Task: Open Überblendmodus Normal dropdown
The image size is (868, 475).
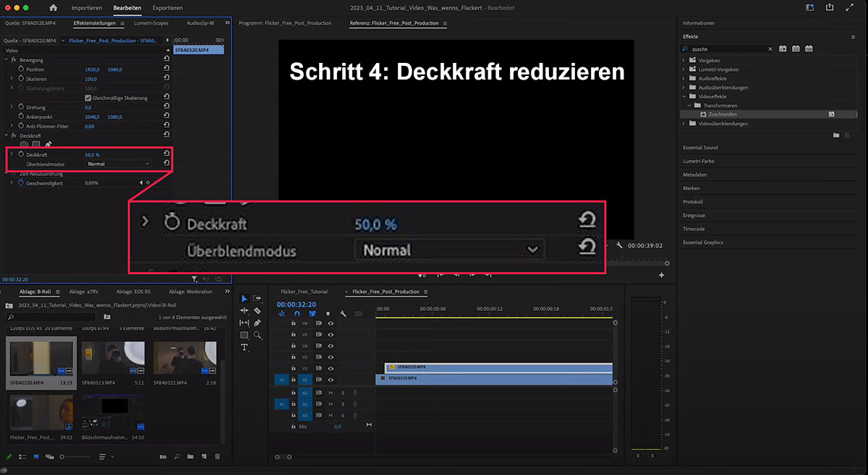Action: [x=118, y=164]
